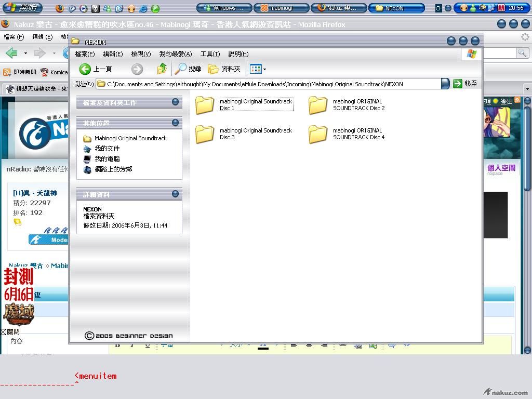532x399 pixels.
Task: Open Mabinogi Original Soundtrack parent folder link
Action: (125, 138)
